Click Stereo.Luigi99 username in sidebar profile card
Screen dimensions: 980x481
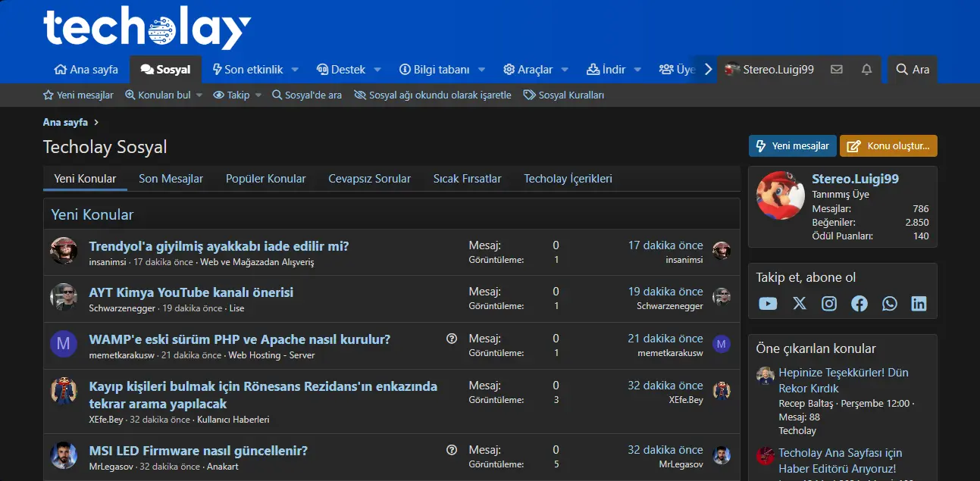(855, 180)
